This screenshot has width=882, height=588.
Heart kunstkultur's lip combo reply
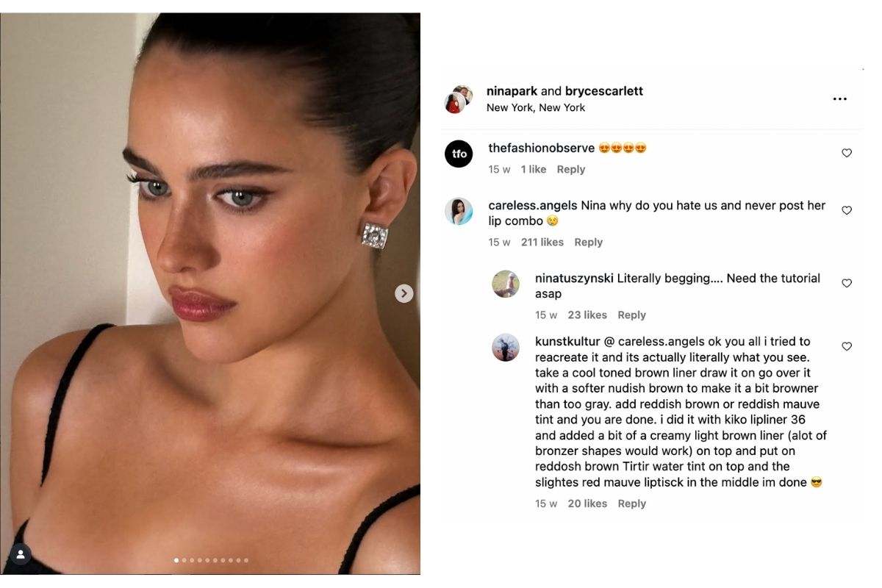847,346
